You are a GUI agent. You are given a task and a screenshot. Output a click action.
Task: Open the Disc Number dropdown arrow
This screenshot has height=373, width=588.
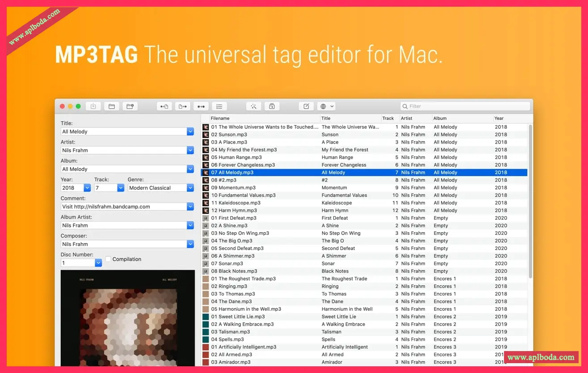point(98,263)
